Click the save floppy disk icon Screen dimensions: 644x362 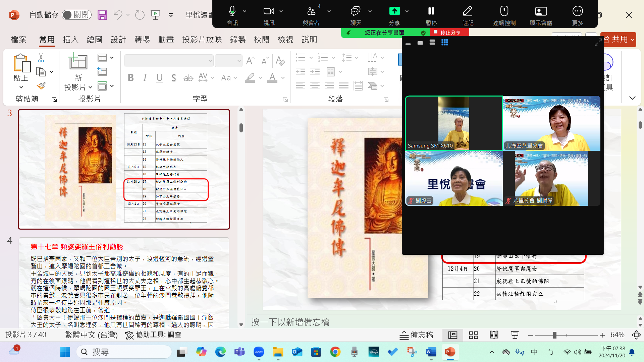[102, 15]
